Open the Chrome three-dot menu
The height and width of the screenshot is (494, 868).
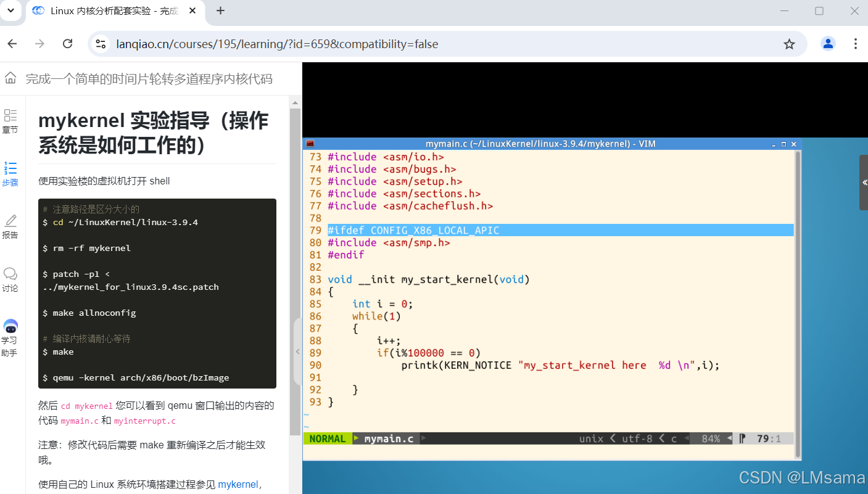coord(855,44)
